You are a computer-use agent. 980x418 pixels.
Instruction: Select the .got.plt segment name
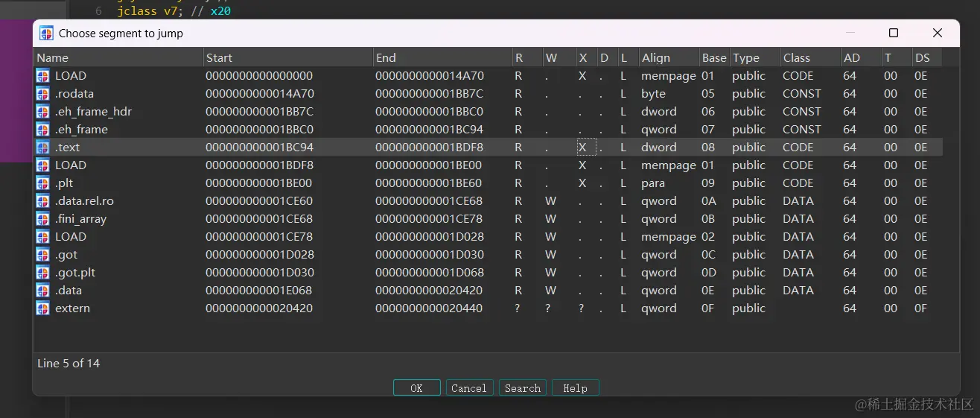tap(75, 273)
